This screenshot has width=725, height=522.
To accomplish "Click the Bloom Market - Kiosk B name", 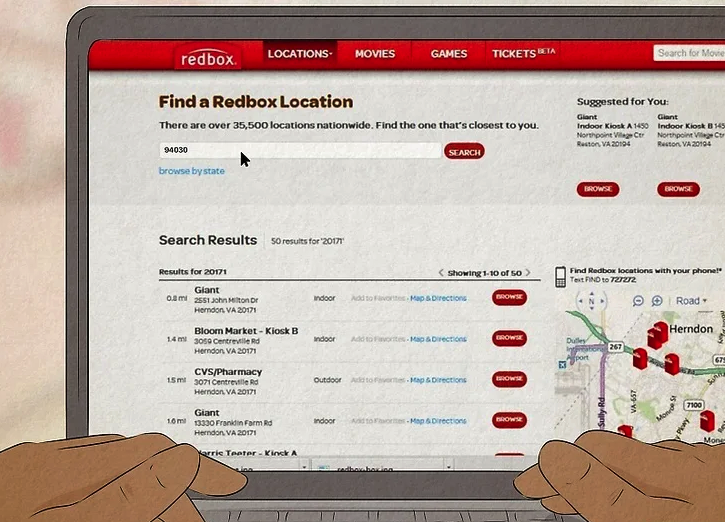I will coord(246,331).
